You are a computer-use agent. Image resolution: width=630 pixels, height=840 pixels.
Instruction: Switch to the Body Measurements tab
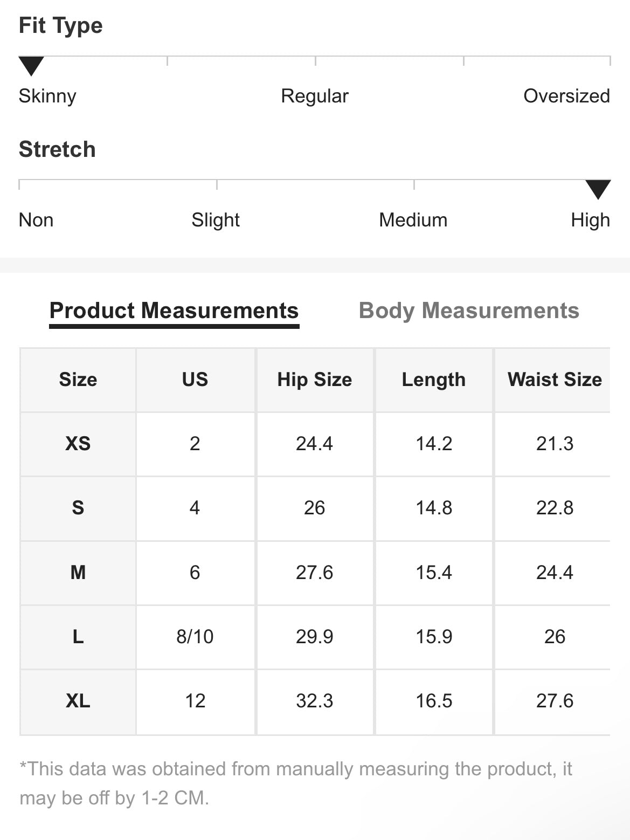(x=469, y=311)
